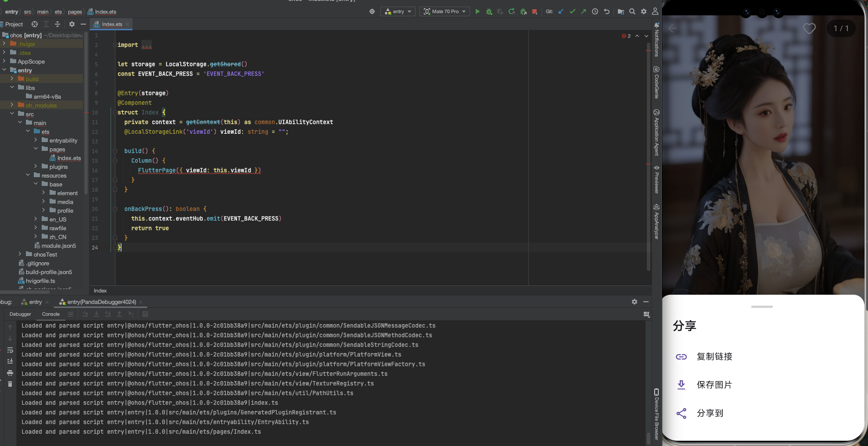Screen dimensions: 868x446
Task: Open the Previewer side panel
Action: tap(656, 180)
